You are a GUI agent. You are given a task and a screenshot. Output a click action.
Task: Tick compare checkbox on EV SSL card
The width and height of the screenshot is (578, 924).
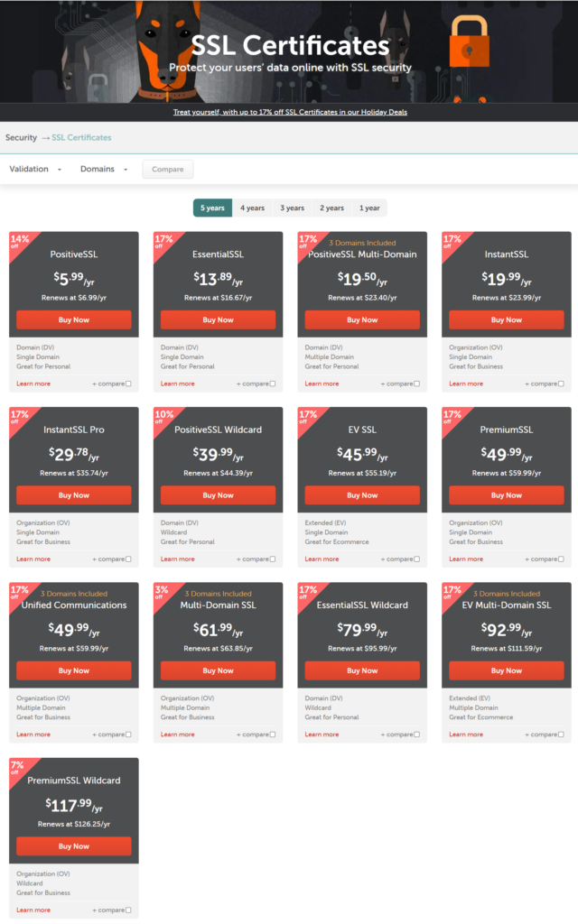click(417, 559)
